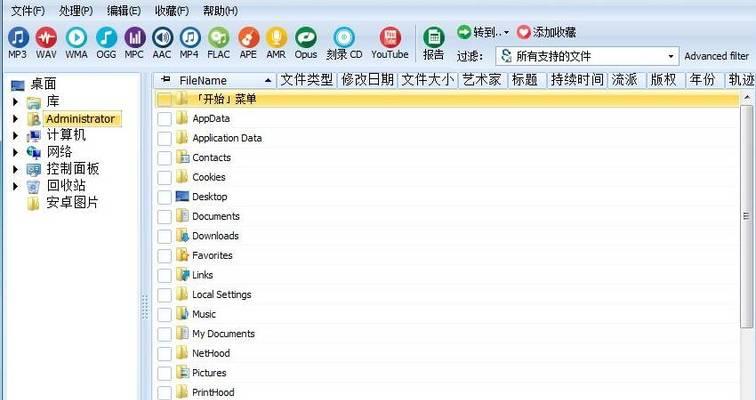Viewport: 756px width, 400px height.
Task: Open the 编辑(E) menu
Action: (x=124, y=10)
